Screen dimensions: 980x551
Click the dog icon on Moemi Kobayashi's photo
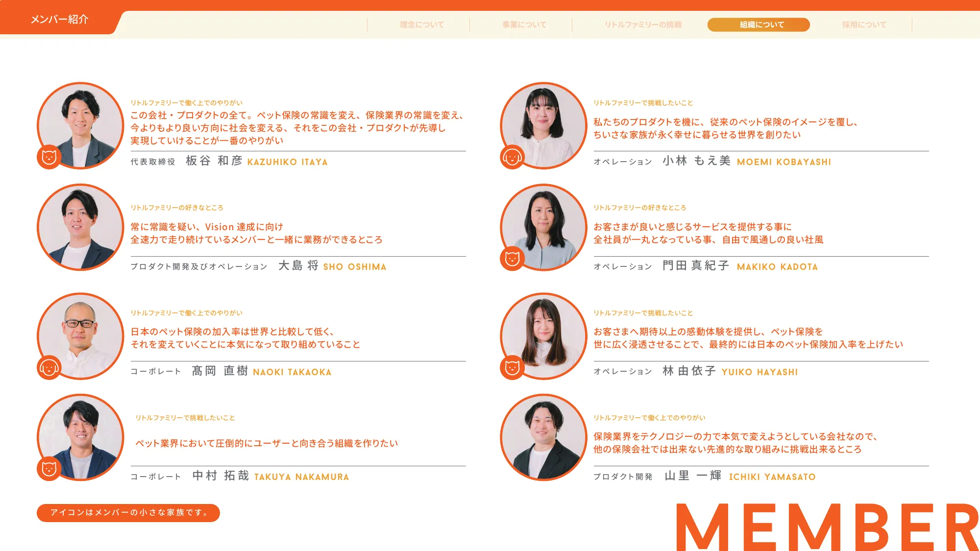point(512,157)
